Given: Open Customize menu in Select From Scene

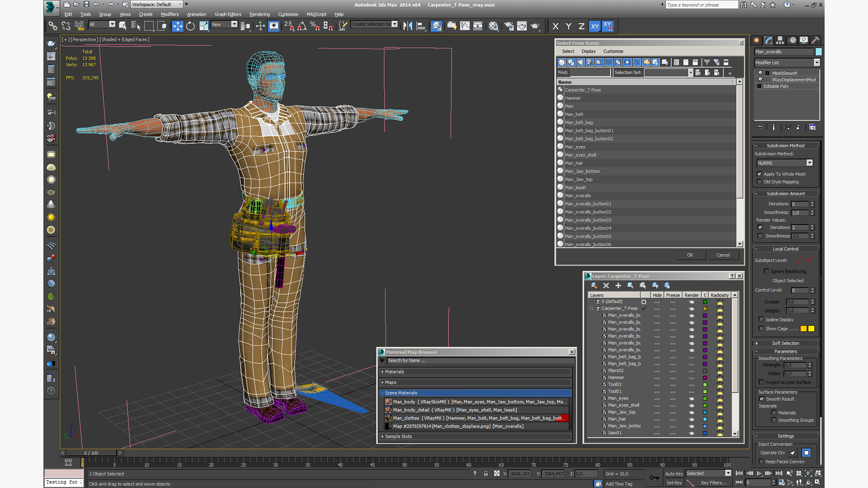Looking at the screenshot, I should click(613, 52).
